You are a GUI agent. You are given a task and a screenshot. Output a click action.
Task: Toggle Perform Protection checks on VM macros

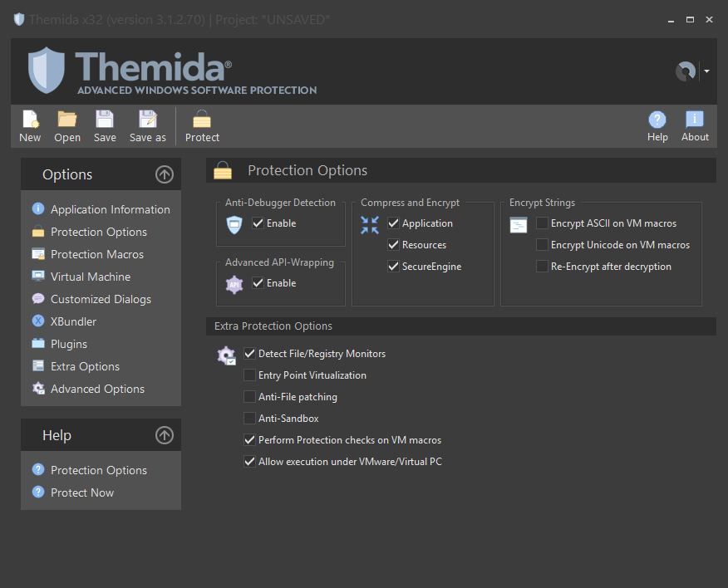click(x=249, y=439)
